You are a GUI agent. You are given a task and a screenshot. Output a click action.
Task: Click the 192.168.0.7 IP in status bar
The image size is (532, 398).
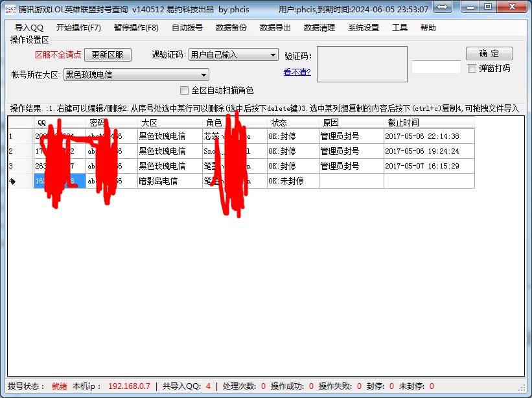point(129,386)
